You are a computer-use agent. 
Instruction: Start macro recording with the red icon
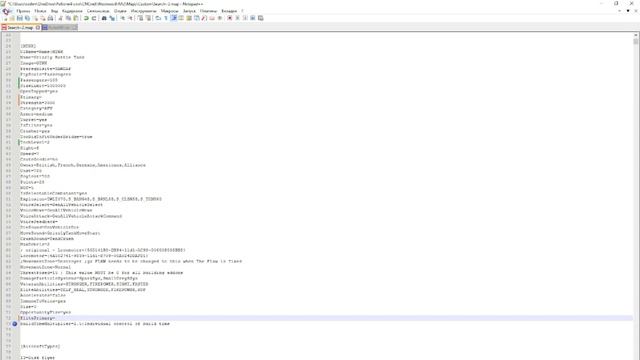click(229, 18)
